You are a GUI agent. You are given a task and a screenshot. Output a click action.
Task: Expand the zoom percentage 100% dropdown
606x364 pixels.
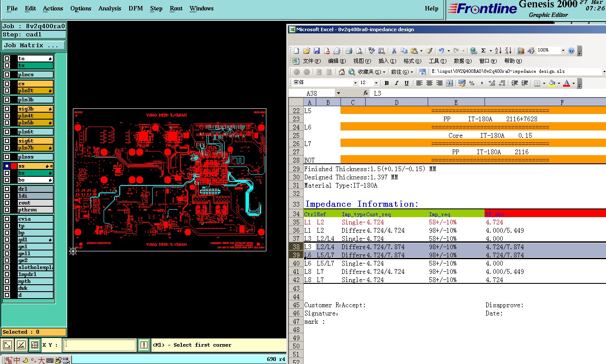tap(563, 51)
